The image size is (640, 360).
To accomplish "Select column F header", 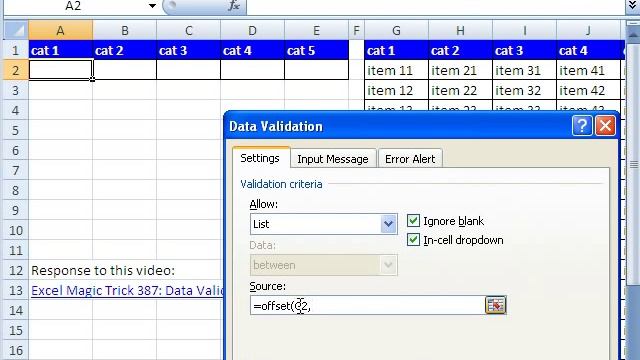I will [356, 31].
